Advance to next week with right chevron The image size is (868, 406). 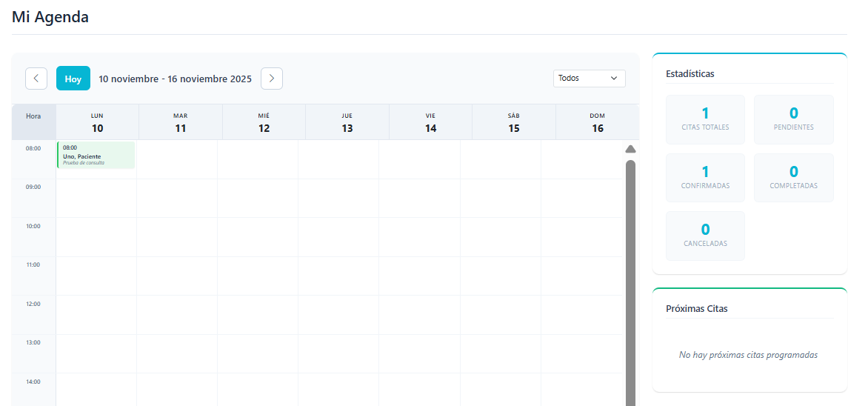272,79
